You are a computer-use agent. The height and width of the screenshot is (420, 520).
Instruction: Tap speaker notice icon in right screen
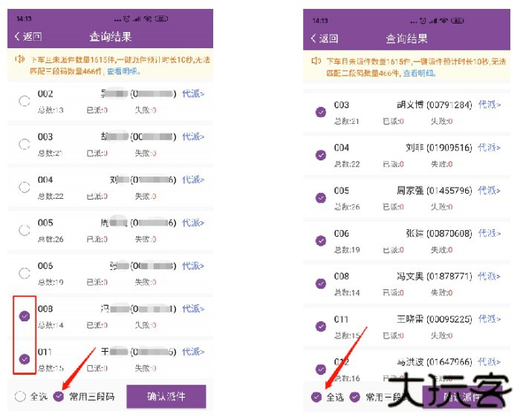pos(316,61)
